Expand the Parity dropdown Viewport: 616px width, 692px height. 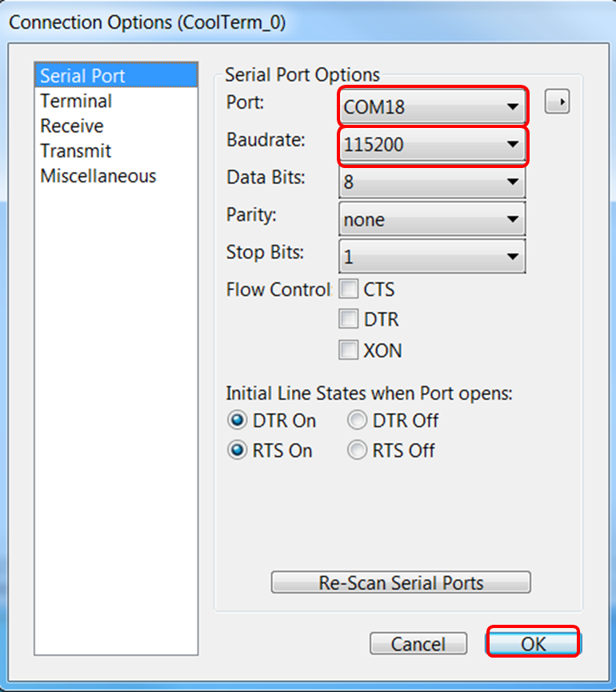tap(432, 220)
